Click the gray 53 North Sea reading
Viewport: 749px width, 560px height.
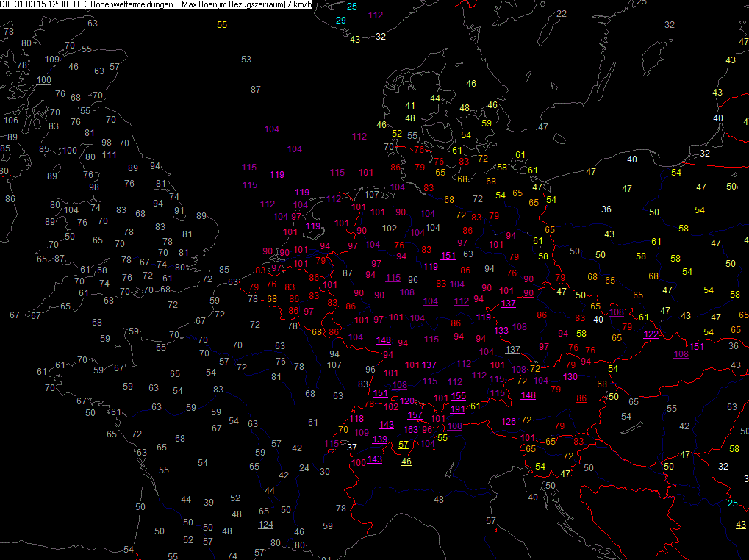tap(246, 60)
